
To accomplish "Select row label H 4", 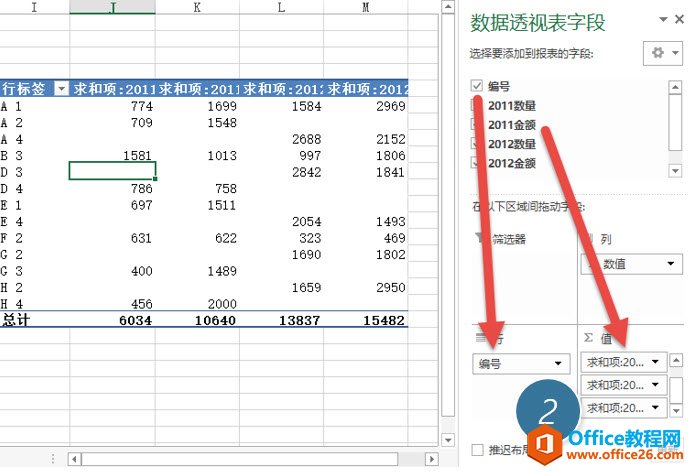I will click(x=34, y=304).
